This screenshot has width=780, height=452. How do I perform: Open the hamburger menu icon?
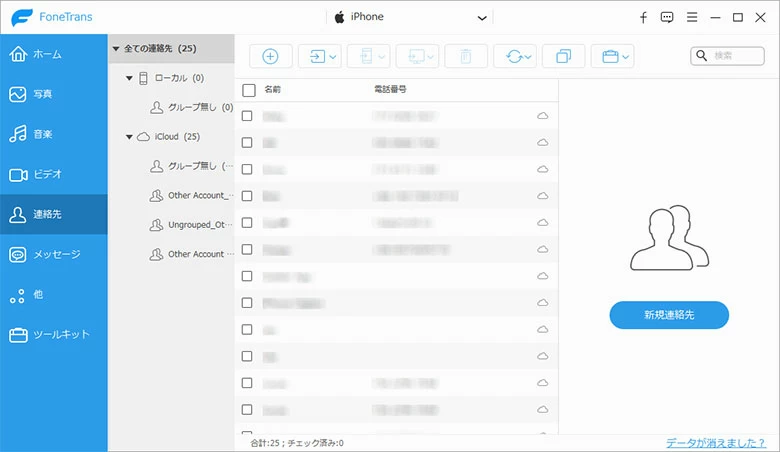coord(690,18)
